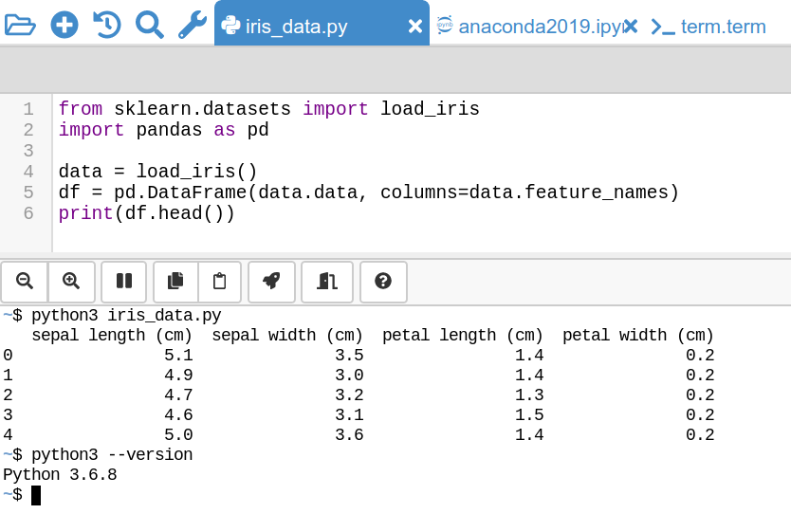The height and width of the screenshot is (532, 791).
Task: Open project settings wrench icon
Action: coord(192,25)
